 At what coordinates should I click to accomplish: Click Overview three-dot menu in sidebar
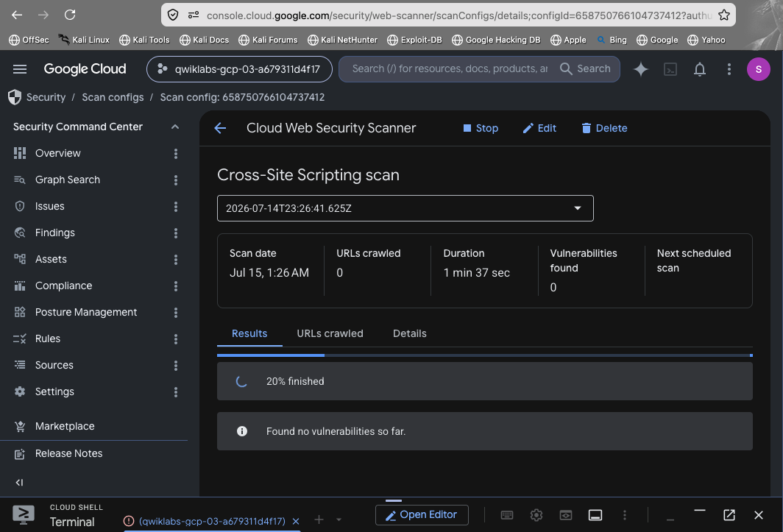pos(176,153)
